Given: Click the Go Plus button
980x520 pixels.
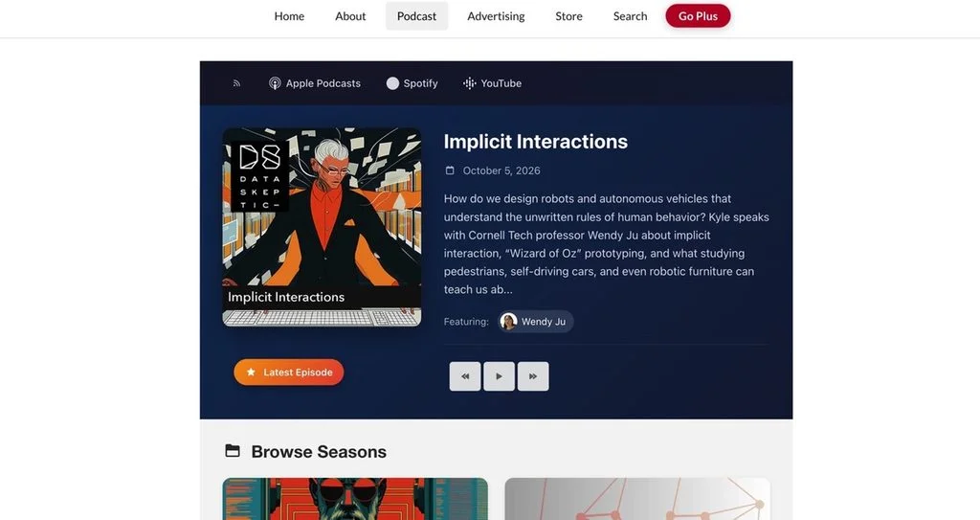Looking at the screenshot, I should click(x=698, y=16).
